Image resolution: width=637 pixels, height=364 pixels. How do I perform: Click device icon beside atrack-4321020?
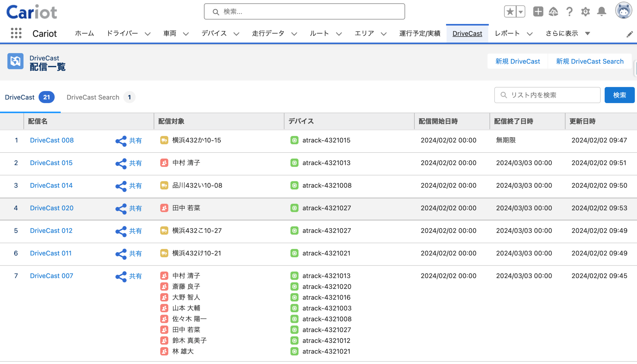coord(294,287)
